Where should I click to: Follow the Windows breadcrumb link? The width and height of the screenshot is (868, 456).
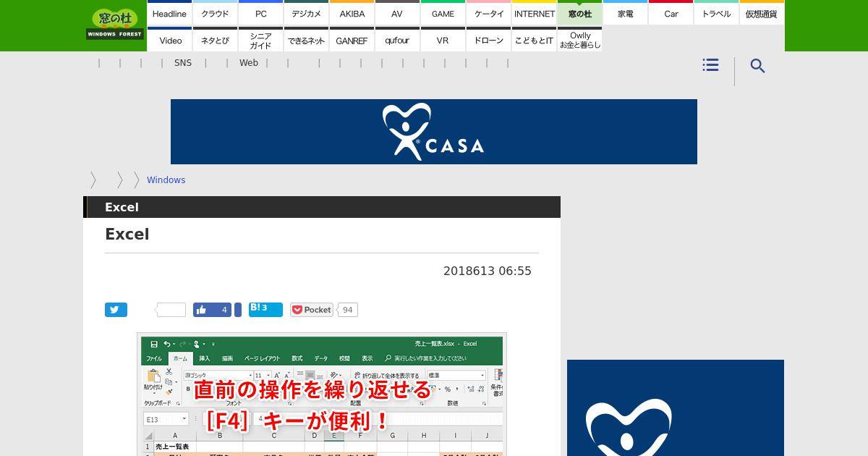(x=166, y=180)
